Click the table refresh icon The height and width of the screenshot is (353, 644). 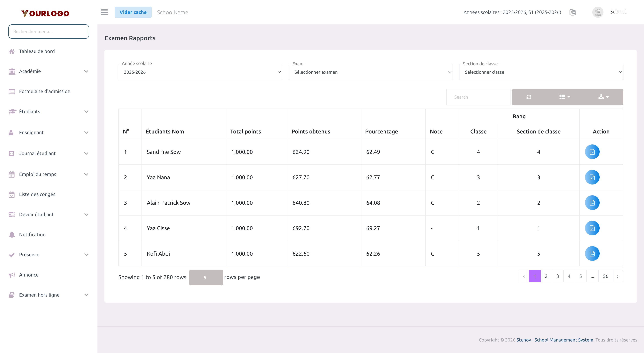coord(529,97)
